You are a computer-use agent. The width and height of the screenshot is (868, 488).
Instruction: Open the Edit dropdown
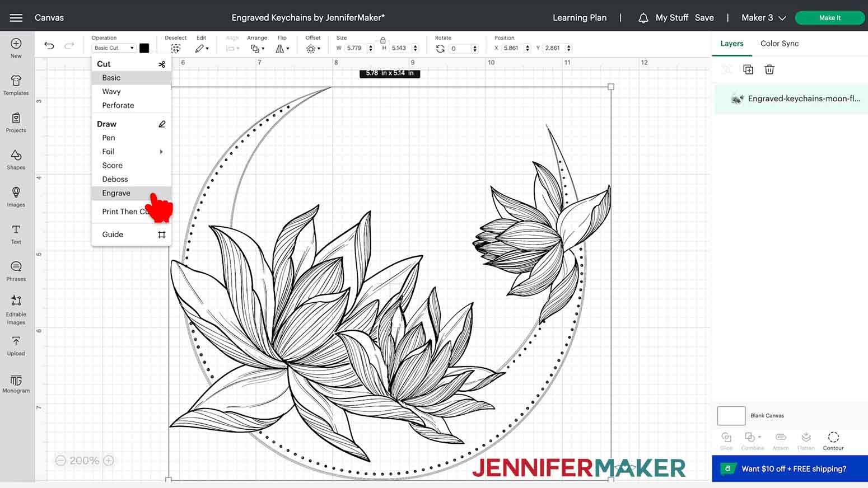[202, 49]
